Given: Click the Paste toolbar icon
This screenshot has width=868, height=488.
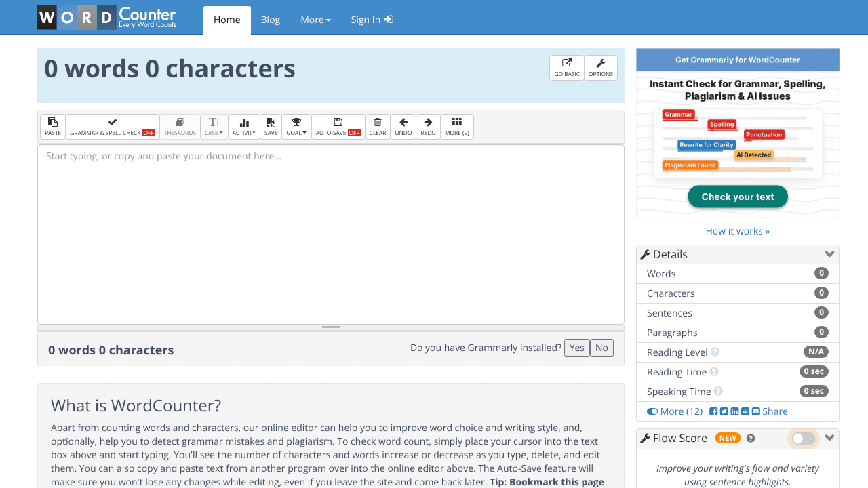Looking at the screenshot, I should pos(53,127).
